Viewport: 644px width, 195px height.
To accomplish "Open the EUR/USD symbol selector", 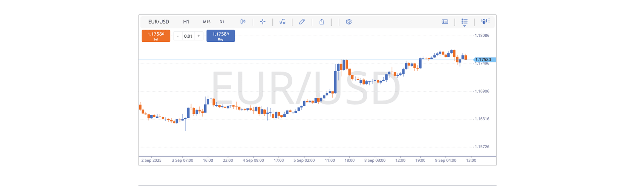I will point(159,22).
